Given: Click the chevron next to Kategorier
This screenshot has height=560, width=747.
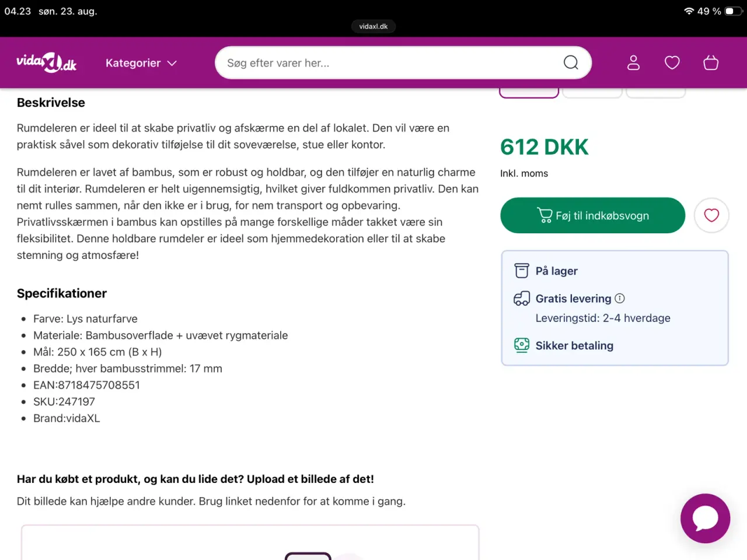Looking at the screenshot, I should tap(172, 63).
